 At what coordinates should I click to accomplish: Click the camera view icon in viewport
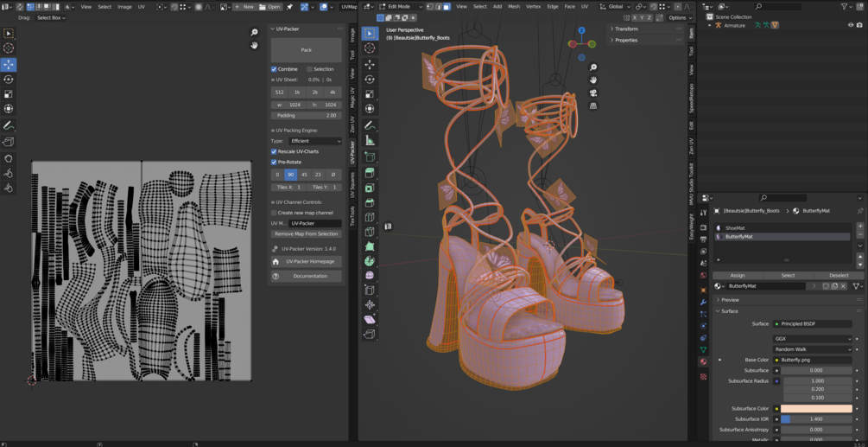click(x=592, y=93)
